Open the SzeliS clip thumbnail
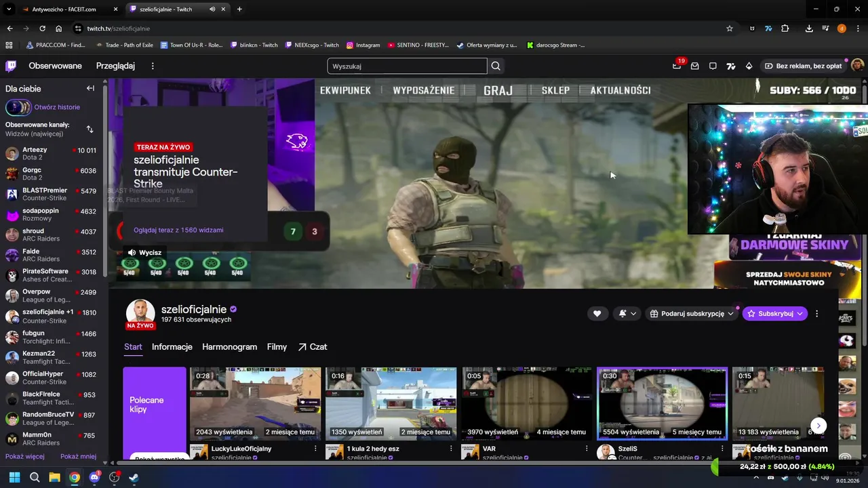The height and width of the screenshot is (488, 868). pos(662,404)
